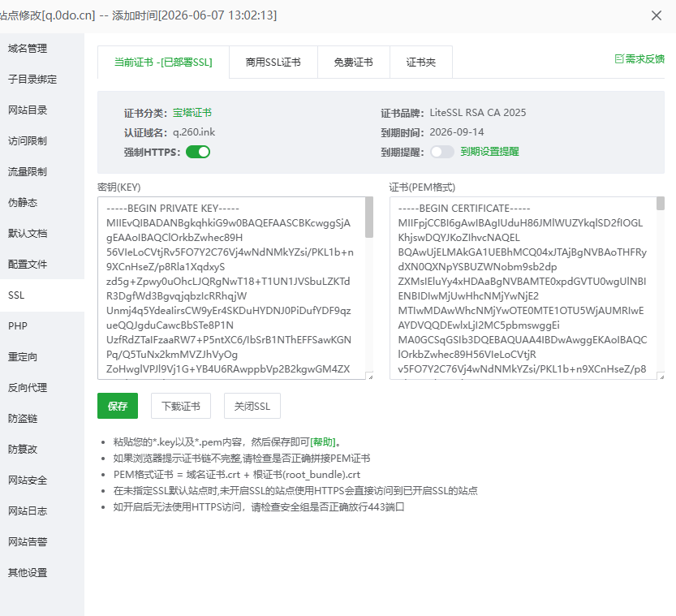
Task: Open the 需求反馈 feedback link
Action: pyautogui.click(x=639, y=59)
